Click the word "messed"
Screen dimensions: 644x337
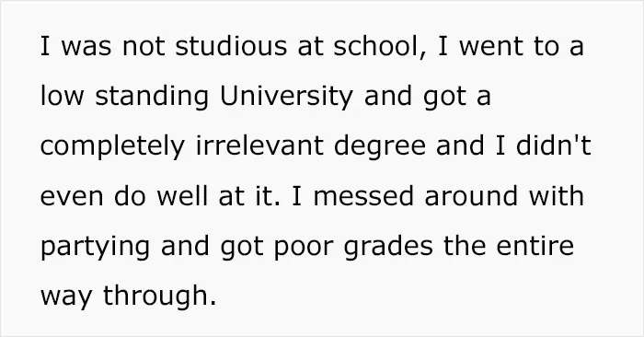(x=363, y=195)
